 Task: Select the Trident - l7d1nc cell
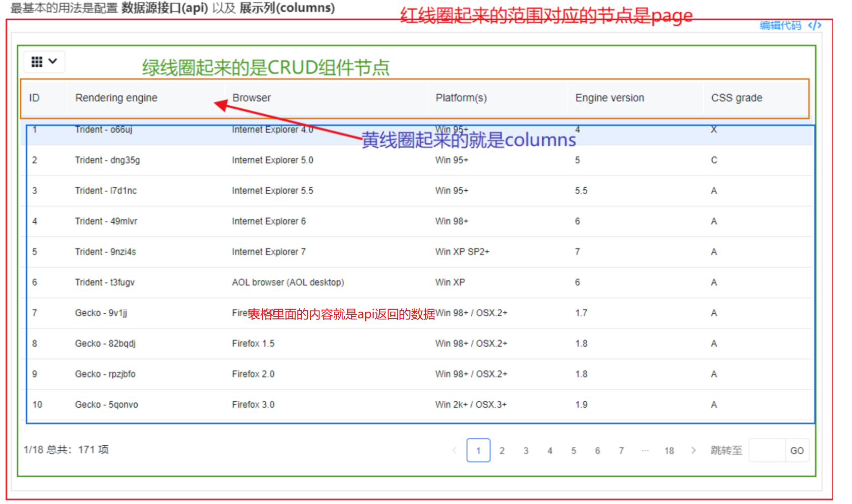(106, 191)
